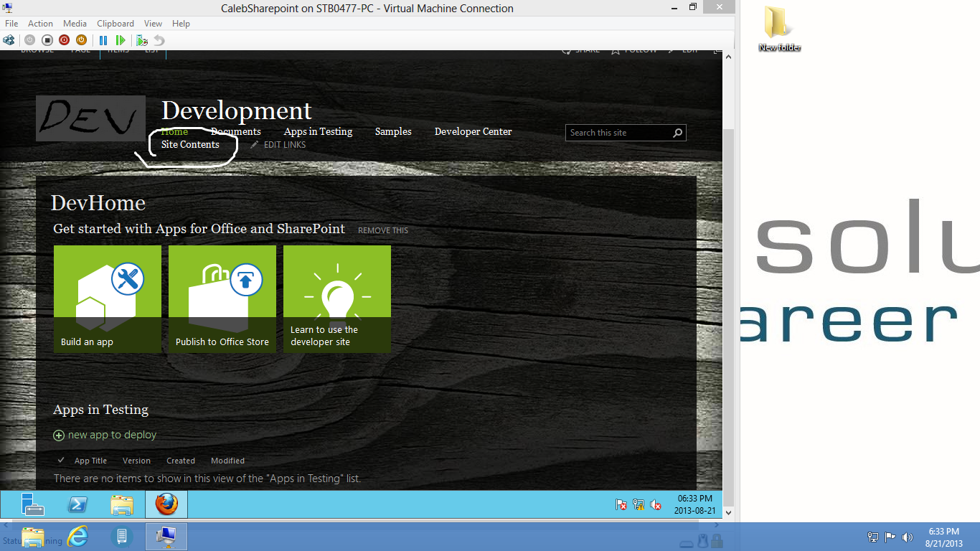The height and width of the screenshot is (551, 980).
Task: Click the host clock showing 8/21/2013
Action: tap(944, 537)
